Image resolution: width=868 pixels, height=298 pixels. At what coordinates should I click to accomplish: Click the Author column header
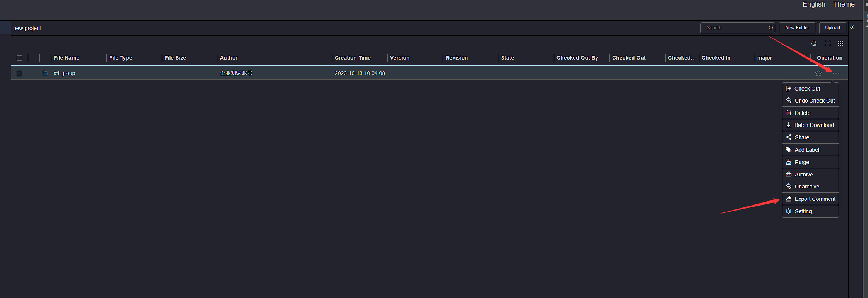pos(229,58)
